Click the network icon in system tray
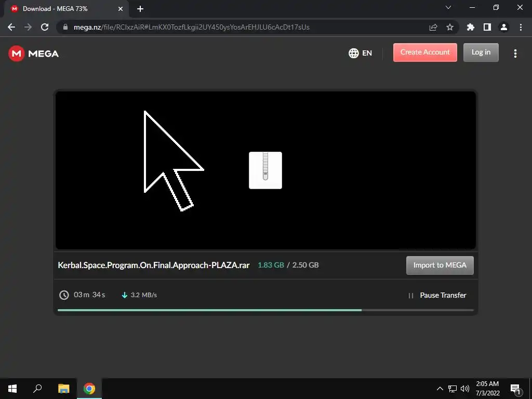 click(453, 389)
